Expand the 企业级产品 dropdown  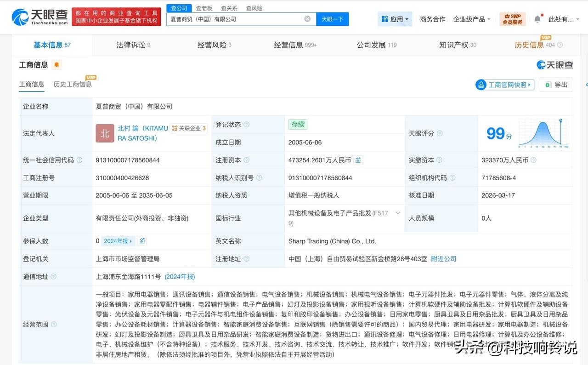[x=470, y=18]
